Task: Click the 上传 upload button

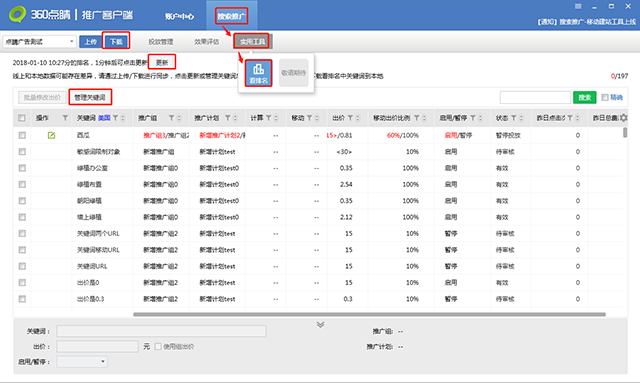Action: (90, 42)
